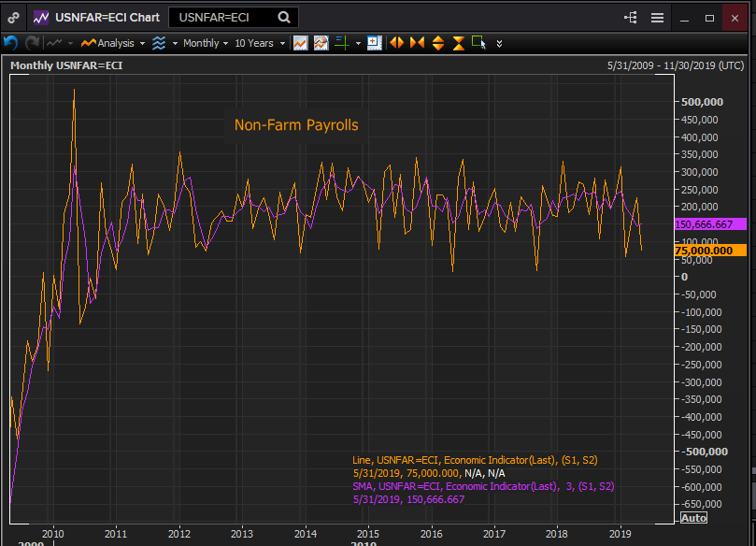The width and height of the screenshot is (756, 546).
Task: Click the expand vertically arrows icon
Action: point(437,43)
